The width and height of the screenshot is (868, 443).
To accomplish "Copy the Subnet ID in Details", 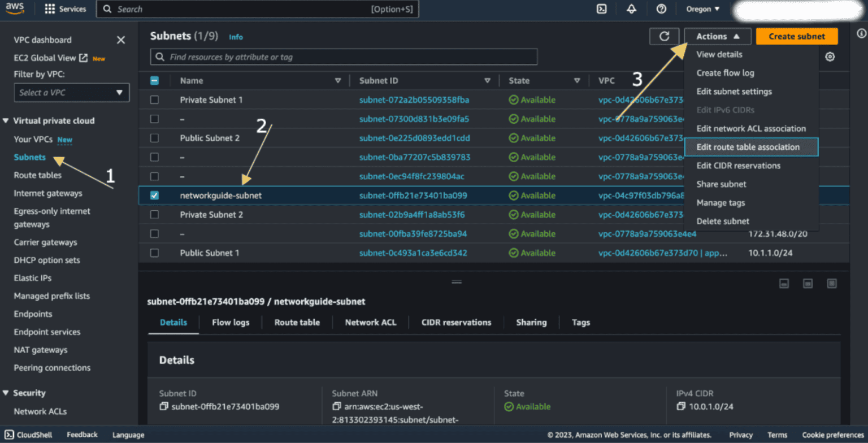I will [164, 406].
